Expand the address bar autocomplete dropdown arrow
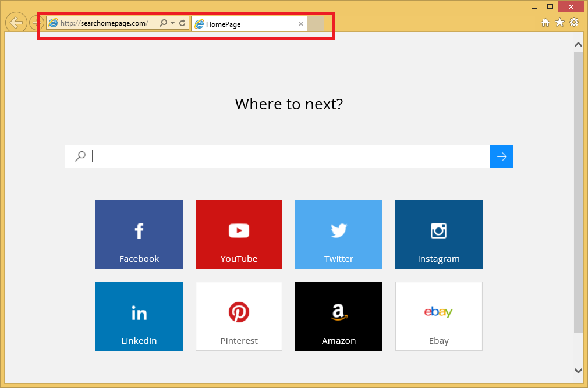 (172, 23)
